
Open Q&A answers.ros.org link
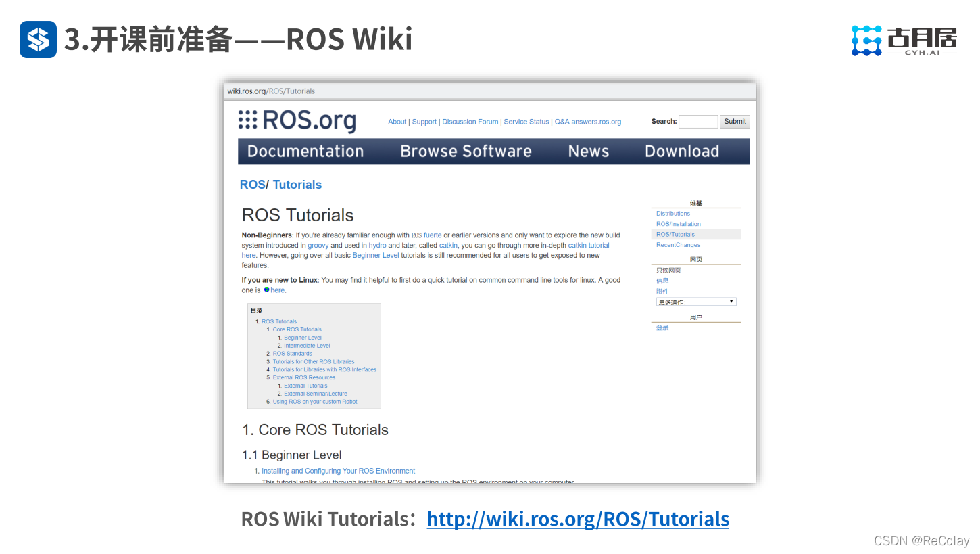(588, 122)
